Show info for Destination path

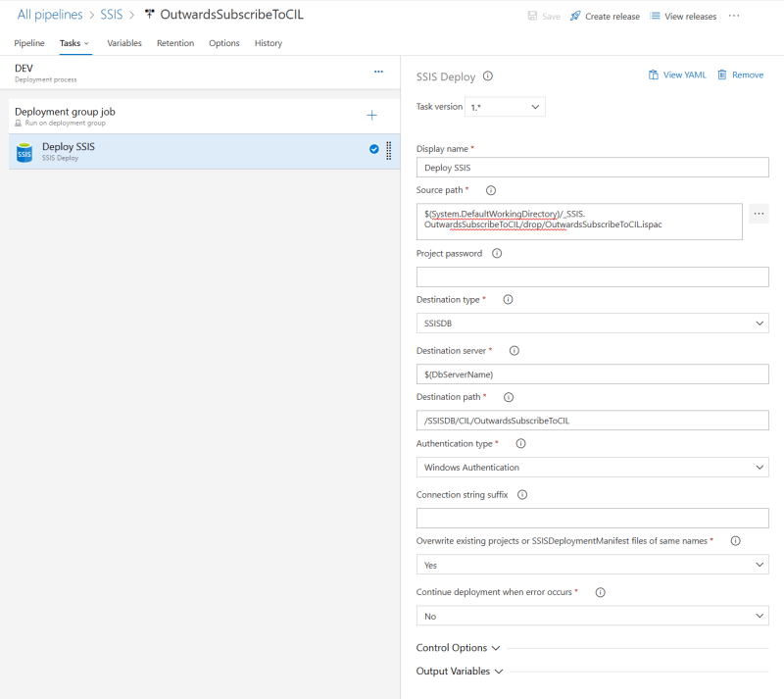pyautogui.click(x=509, y=397)
